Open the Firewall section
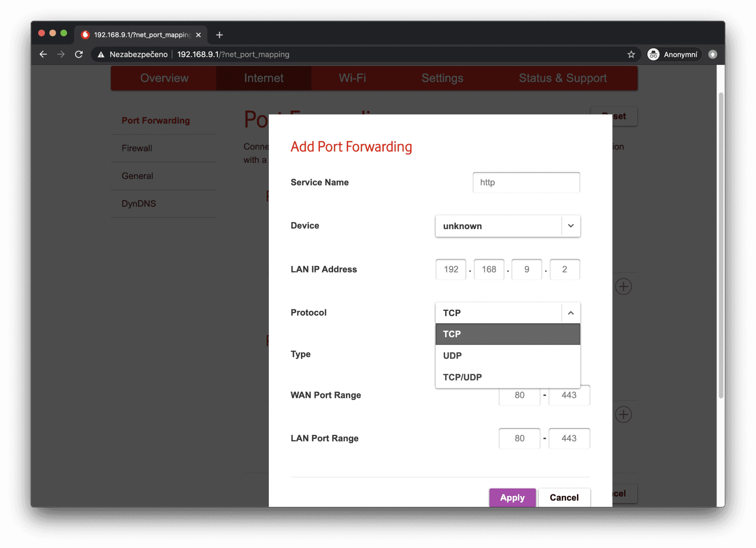756x548 pixels. 137,148
